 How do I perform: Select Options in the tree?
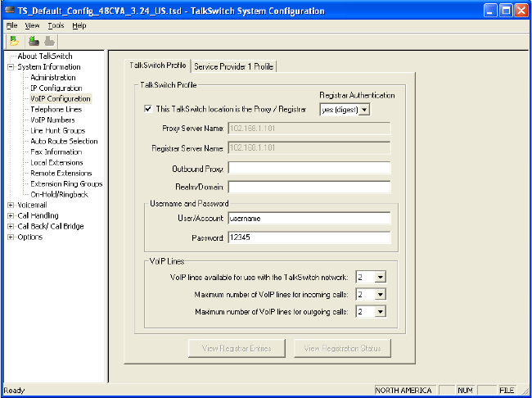[x=29, y=237]
